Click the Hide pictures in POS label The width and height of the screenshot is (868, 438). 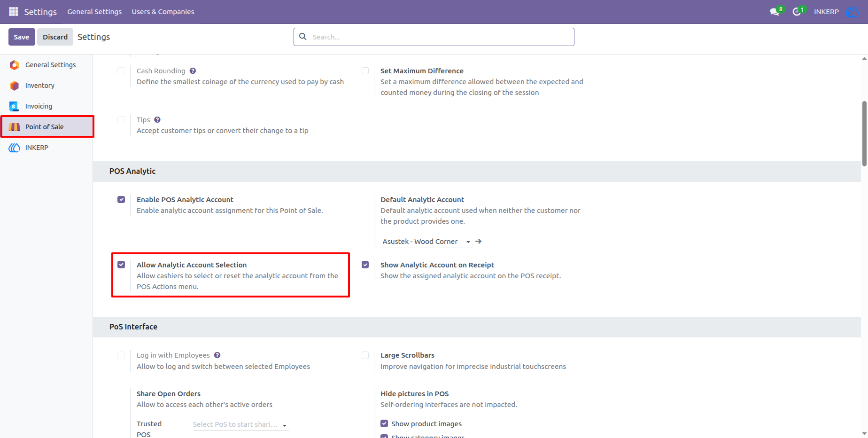(415, 394)
